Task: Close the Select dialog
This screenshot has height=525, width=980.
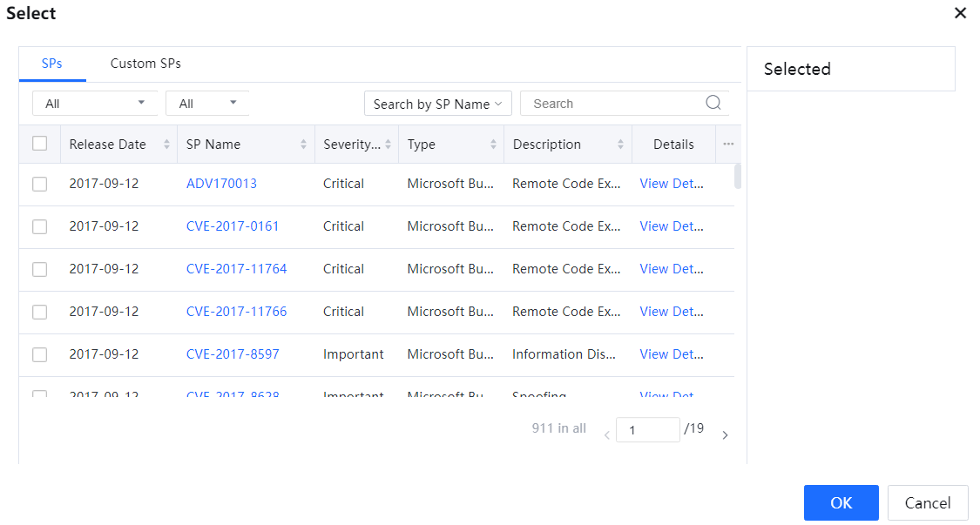Action: pos(960,13)
